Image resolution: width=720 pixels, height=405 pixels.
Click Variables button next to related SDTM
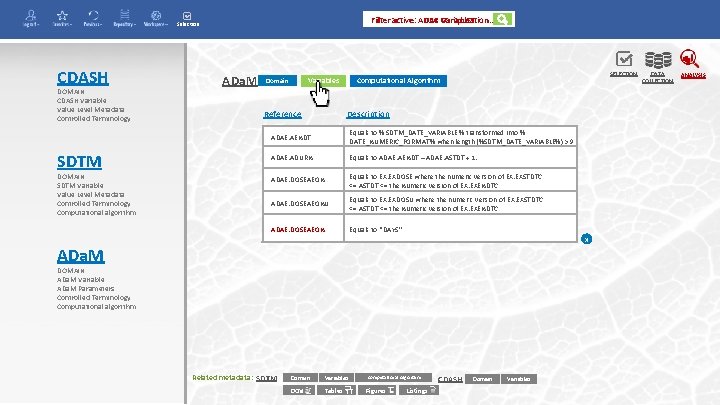[336, 378]
